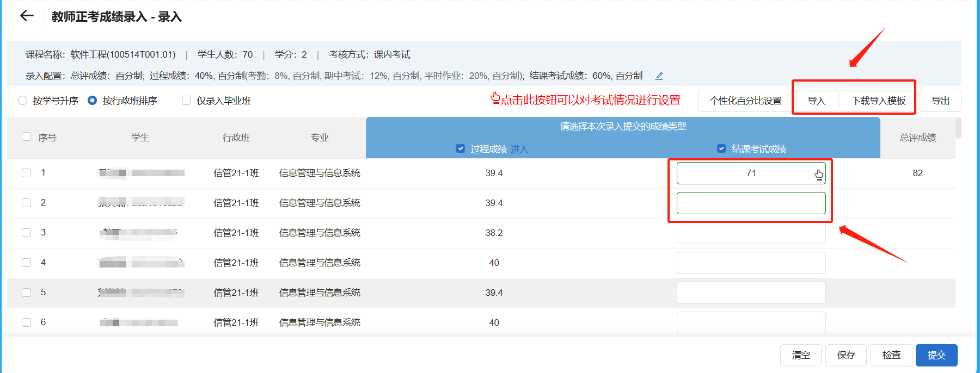Click the blue 提交 button
The width and height of the screenshot is (980, 373).
pyautogui.click(x=936, y=355)
